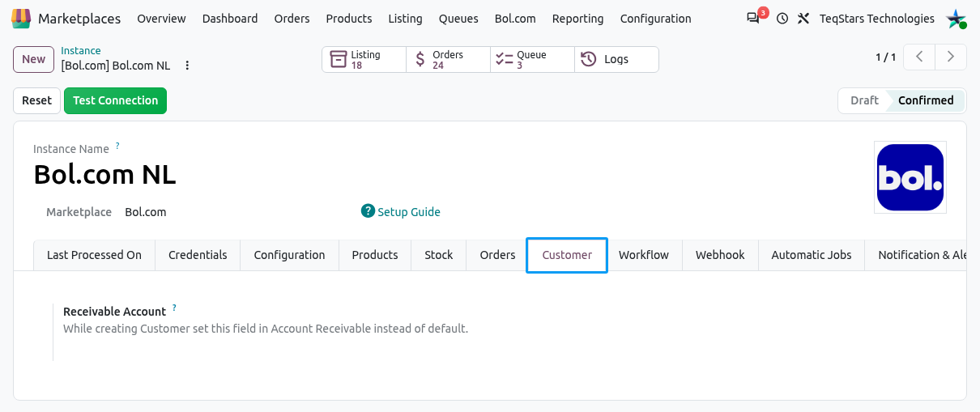This screenshot has width=980, height=412.
Task: Switch to Automatic Jobs tab
Action: pos(812,255)
